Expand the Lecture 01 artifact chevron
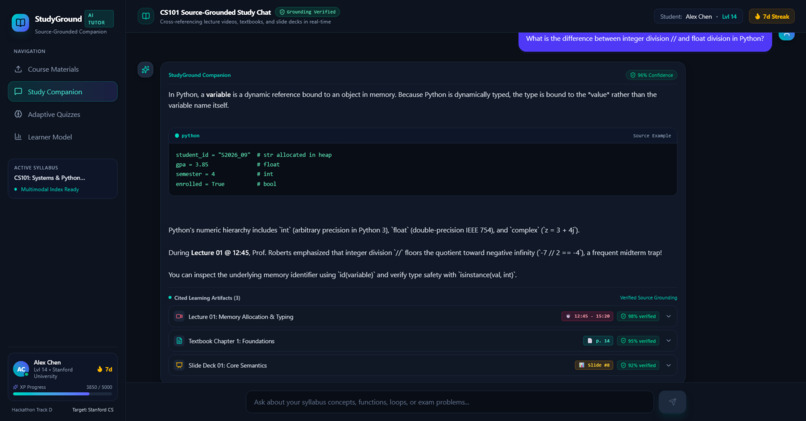This screenshot has width=806, height=421. (668, 317)
